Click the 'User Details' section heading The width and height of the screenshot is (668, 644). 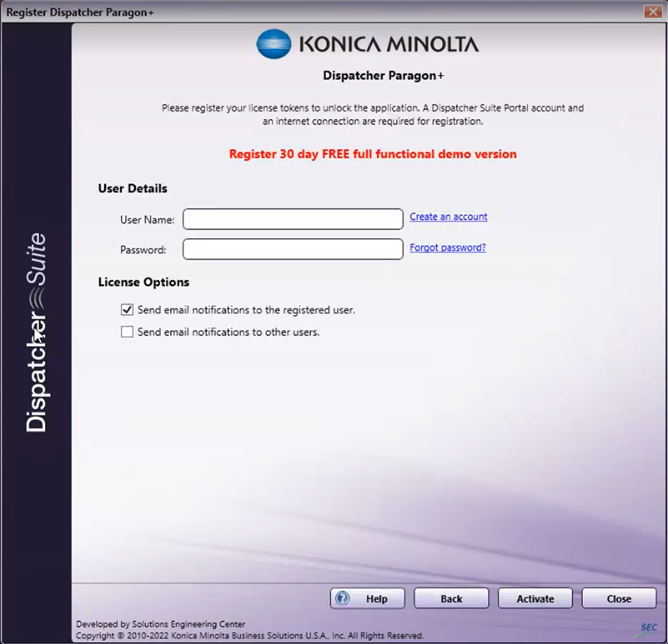coord(133,189)
